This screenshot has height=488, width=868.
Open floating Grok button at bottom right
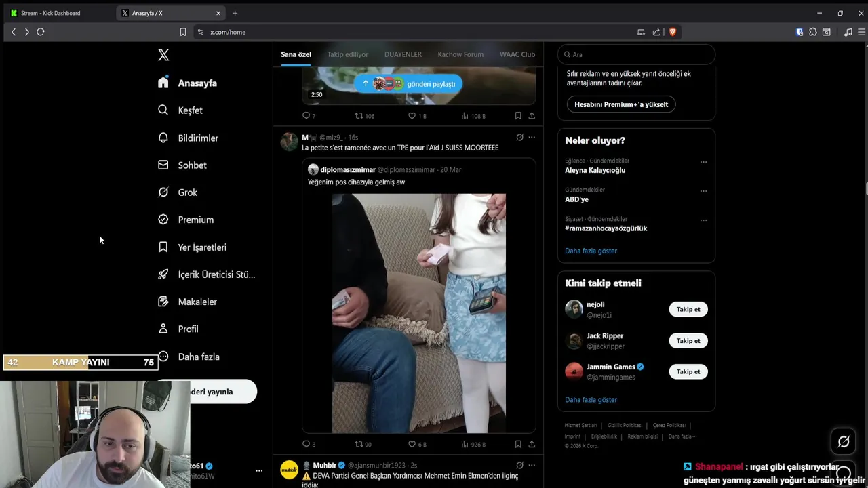[844, 442]
